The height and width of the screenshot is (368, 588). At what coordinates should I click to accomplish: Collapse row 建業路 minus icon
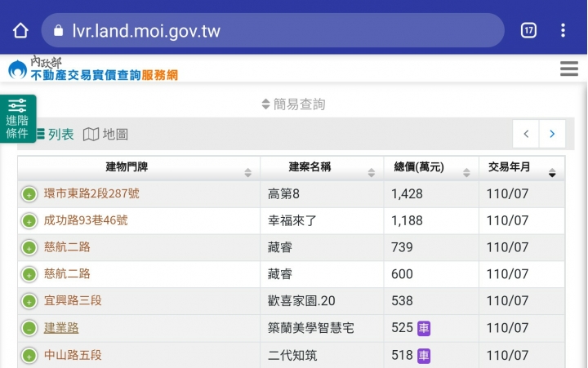[x=29, y=328]
